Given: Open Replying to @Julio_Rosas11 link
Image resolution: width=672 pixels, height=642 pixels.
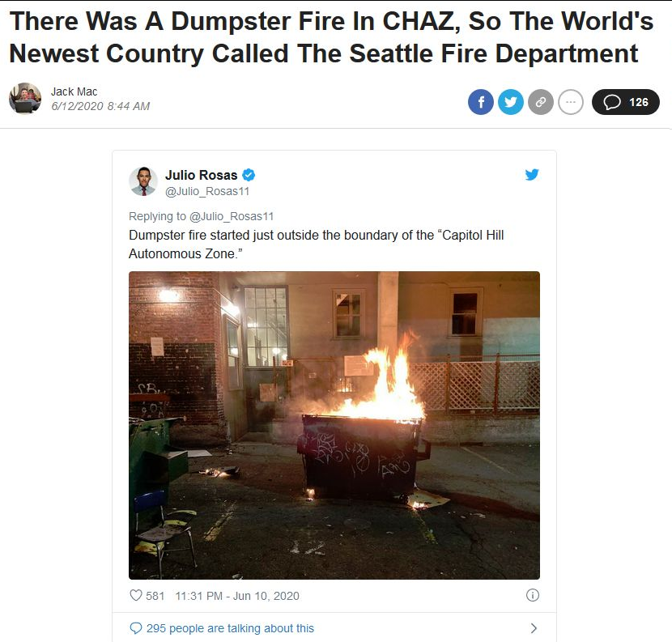Looking at the screenshot, I should coord(201,216).
